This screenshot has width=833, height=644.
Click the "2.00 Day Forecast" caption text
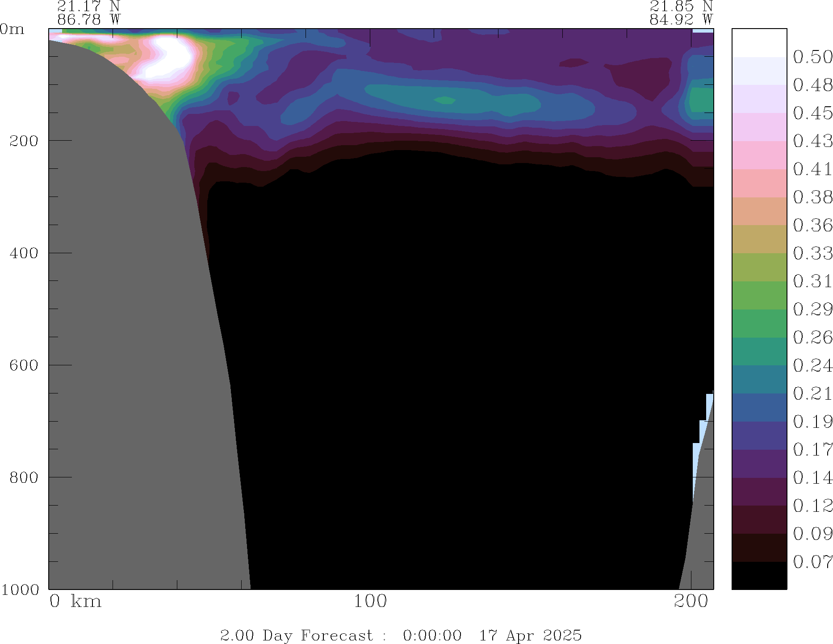pyautogui.click(x=296, y=635)
